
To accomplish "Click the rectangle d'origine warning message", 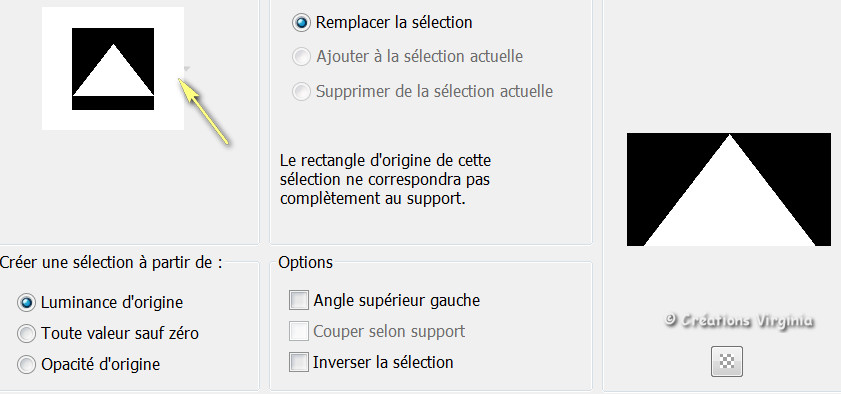I will 386,180.
